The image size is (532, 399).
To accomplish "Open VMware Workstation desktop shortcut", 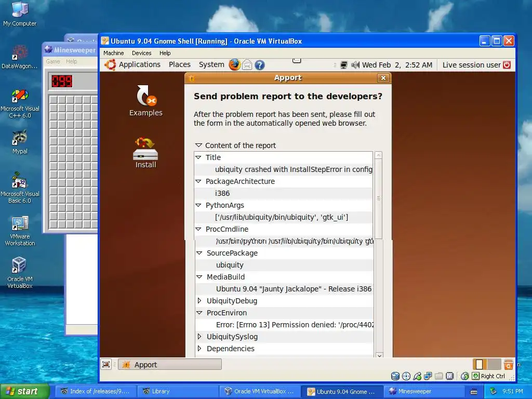I will (x=20, y=231).
